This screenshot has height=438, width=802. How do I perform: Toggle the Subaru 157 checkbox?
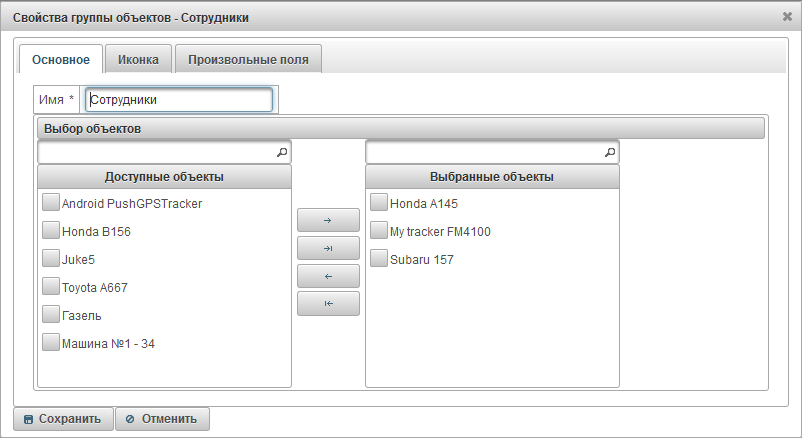379,259
